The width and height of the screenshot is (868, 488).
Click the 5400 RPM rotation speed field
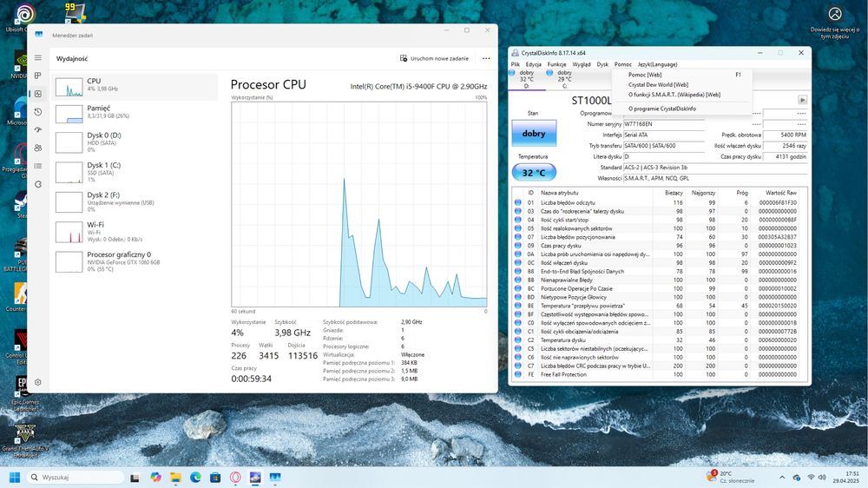click(x=785, y=135)
